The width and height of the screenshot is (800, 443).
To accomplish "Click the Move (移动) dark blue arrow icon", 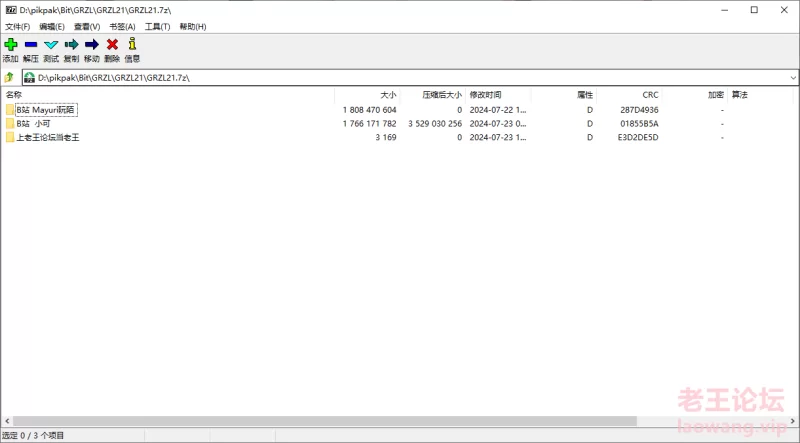I will [92, 44].
